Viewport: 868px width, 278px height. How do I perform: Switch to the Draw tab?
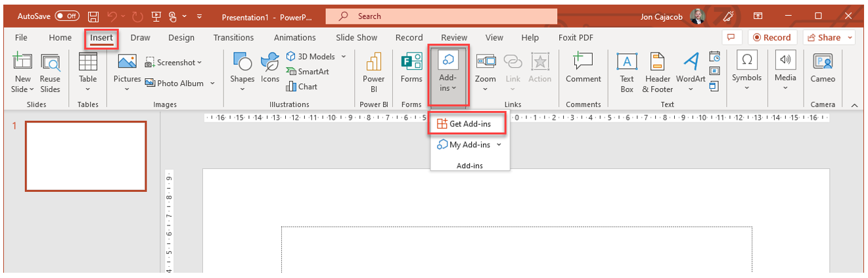140,37
